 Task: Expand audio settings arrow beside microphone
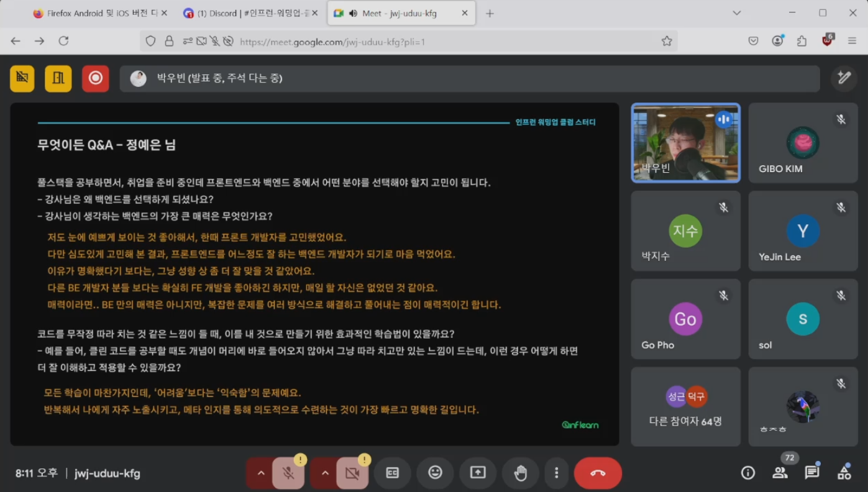261,473
